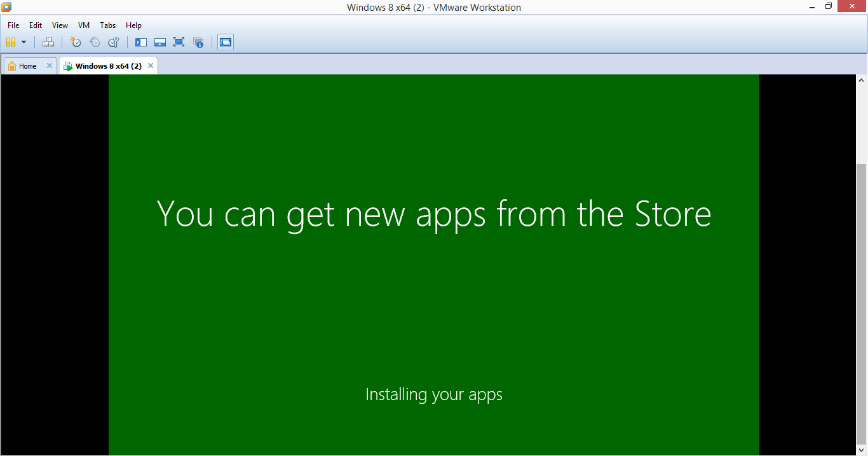Click the 'Installing your apps' text
The height and width of the screenshot is (456, 868).
(x=434, y=395)
